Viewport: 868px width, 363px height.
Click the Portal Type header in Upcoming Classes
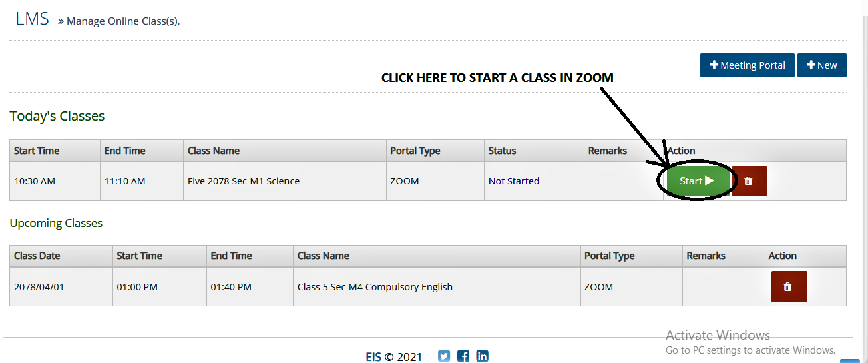pyautogui.click(x=609, y=256)
